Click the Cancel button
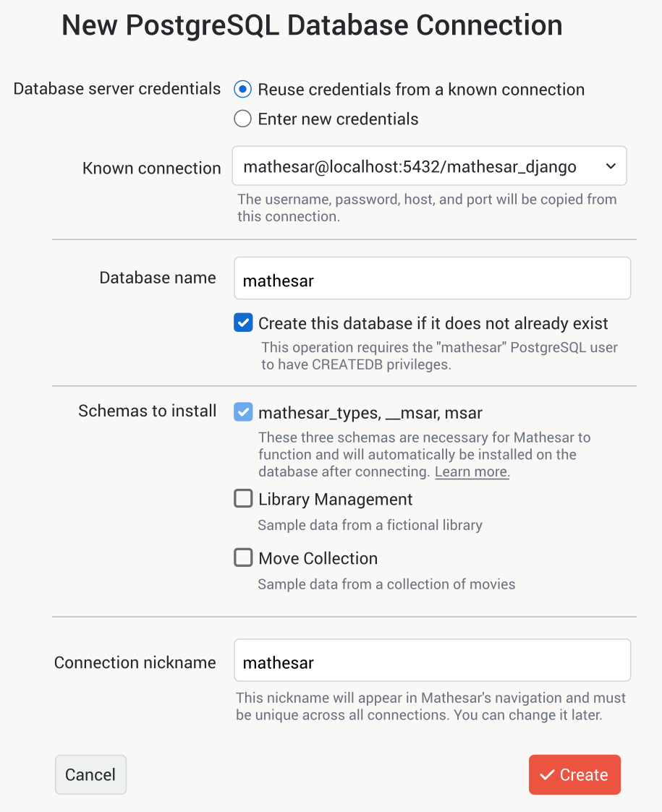Image resolution: width=662 pixels, height=812 pixels. coord(90,774)
